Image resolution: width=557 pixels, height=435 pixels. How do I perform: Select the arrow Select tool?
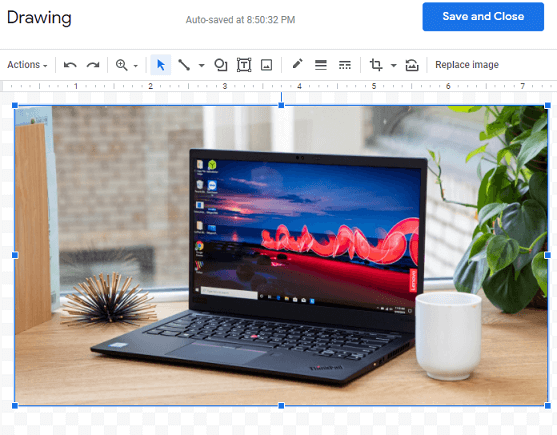pyautogui.click(x=161, y=65)
